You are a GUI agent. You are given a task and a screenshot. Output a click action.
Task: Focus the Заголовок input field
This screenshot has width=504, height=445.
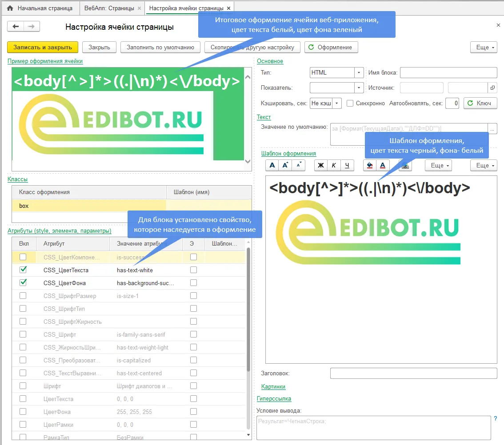pos(413,373)
